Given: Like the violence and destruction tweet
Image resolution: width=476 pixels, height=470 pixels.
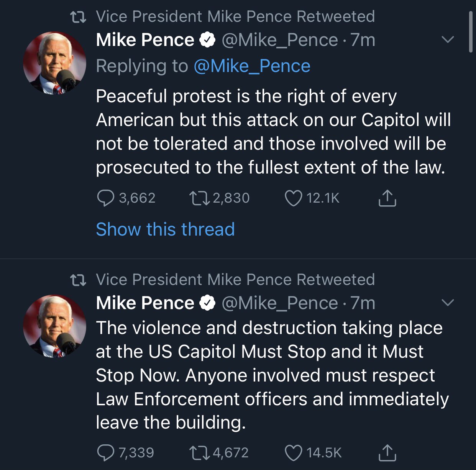Looking at the screenshot, I should [293, 453].
